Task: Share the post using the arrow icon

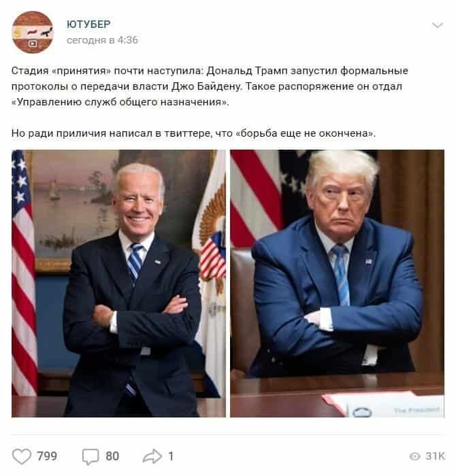Action: 152,456
